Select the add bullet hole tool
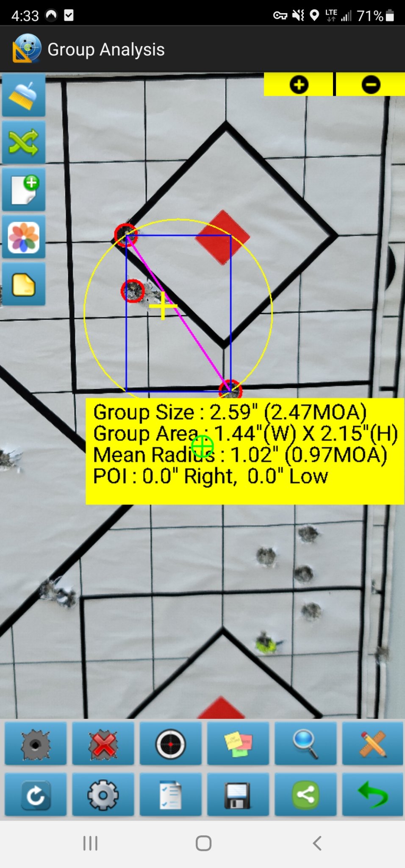The width and height of the screenshot is (405, 868). tap(36, 744)
